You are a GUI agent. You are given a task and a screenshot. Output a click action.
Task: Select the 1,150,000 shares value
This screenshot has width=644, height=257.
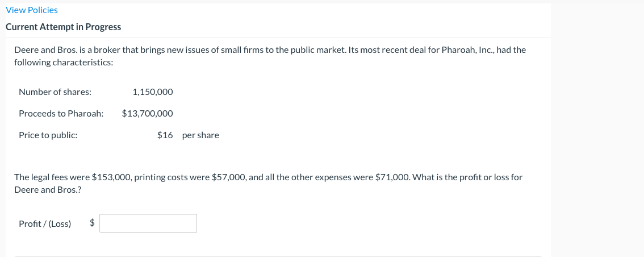[x=152, y=92]
